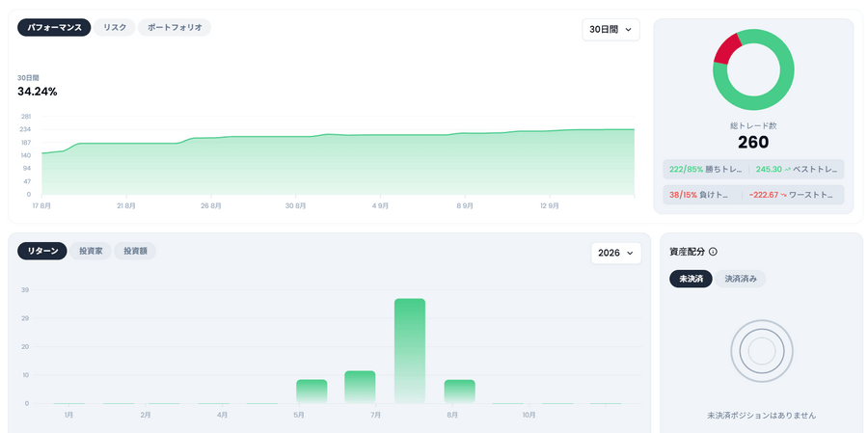Click the bar above the 8月 label
The height and width of the screenshot is (433, 868).
(x=459, y=391)
